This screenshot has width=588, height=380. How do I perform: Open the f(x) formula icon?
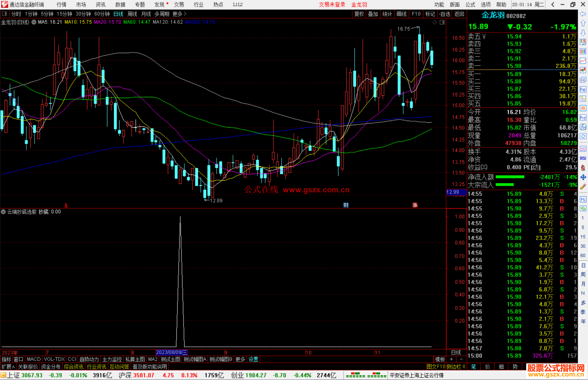tap(583, 127)
